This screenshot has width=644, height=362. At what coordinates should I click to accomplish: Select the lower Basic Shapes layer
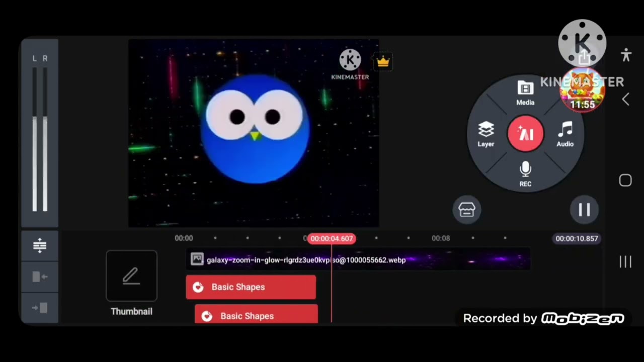(256, 315)
